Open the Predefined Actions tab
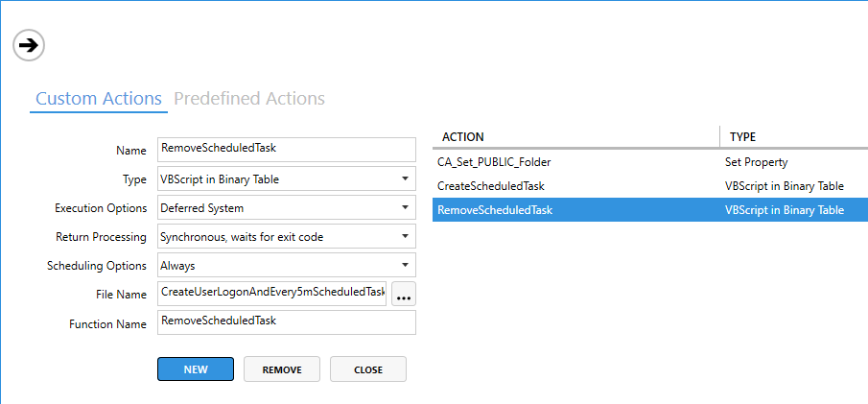Viewport: 868px width, 404px height. (249, 99)
